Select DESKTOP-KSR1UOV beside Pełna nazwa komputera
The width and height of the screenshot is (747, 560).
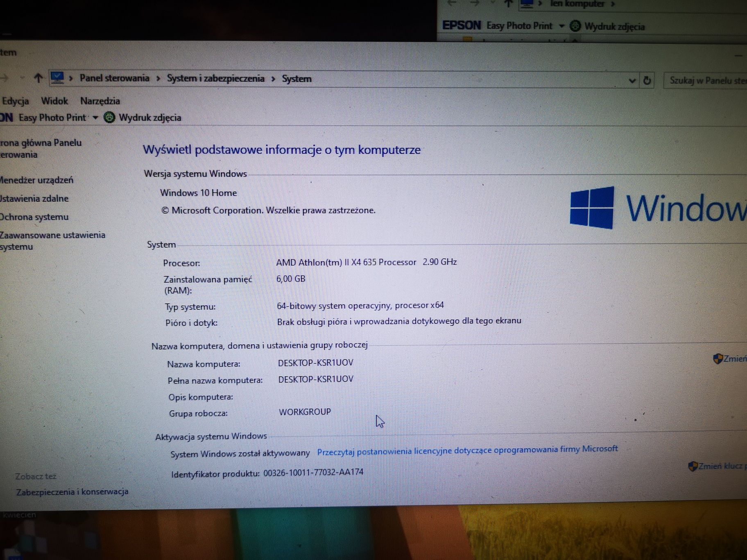[316, 379]
